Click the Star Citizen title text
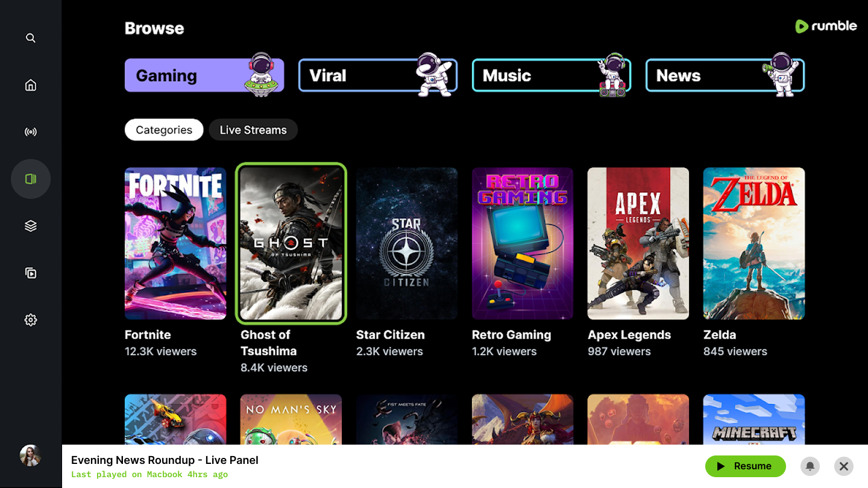 pos(391,335)
